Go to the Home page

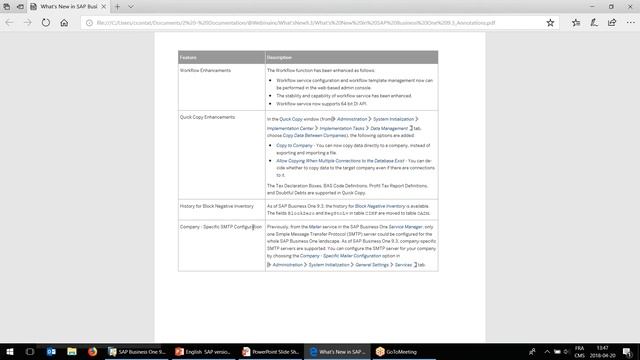pyautogui.click(x=64, y=23)
